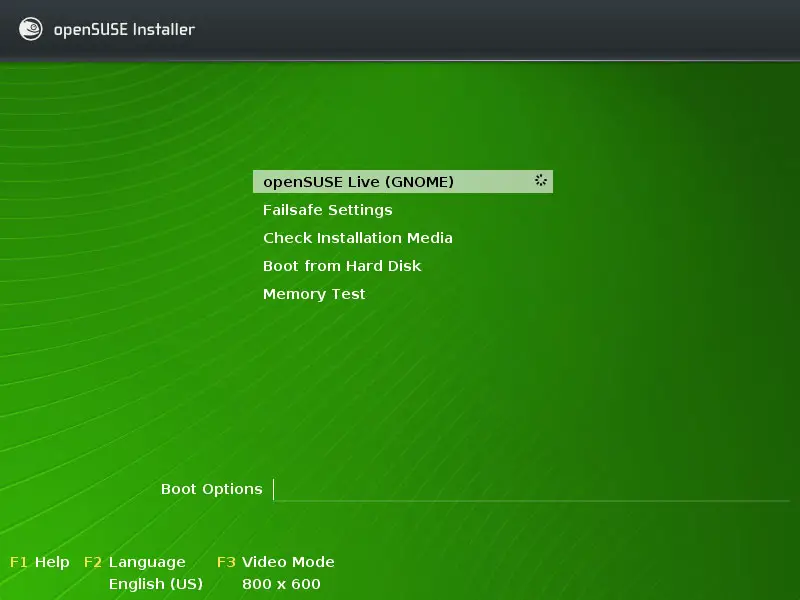Screen dimensions: 800x600
Task: Select openSUSE Live (GNOME) boot entry
Action: 403,182
